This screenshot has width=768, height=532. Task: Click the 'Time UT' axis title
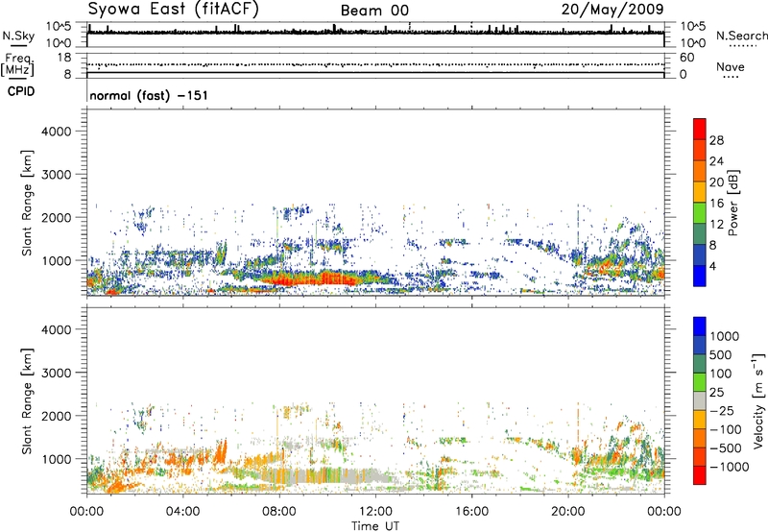pos(375,526)
